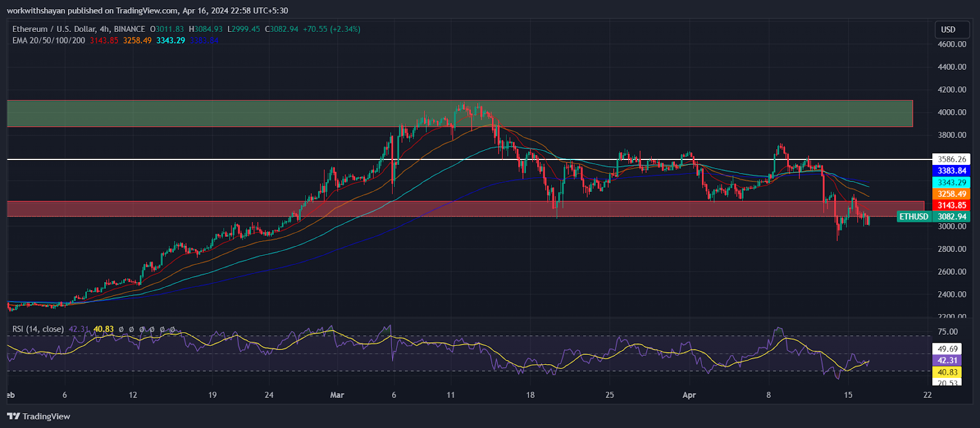The height and width of the screenshot is (428, 980).
Task: Click the red EMA 20 value 3143.85 in legend
Action: [104, 40]
